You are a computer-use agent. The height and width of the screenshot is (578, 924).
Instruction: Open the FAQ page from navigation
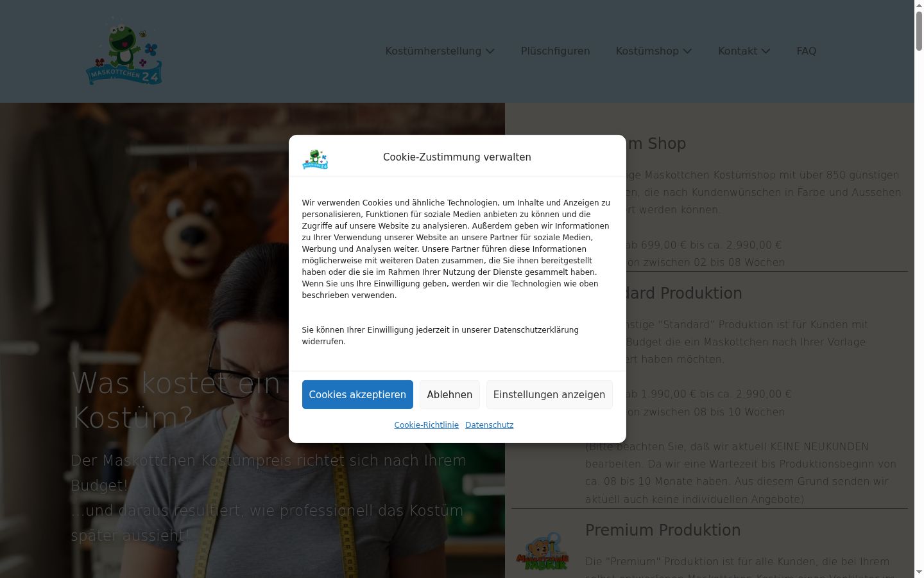tap(807, 51)
